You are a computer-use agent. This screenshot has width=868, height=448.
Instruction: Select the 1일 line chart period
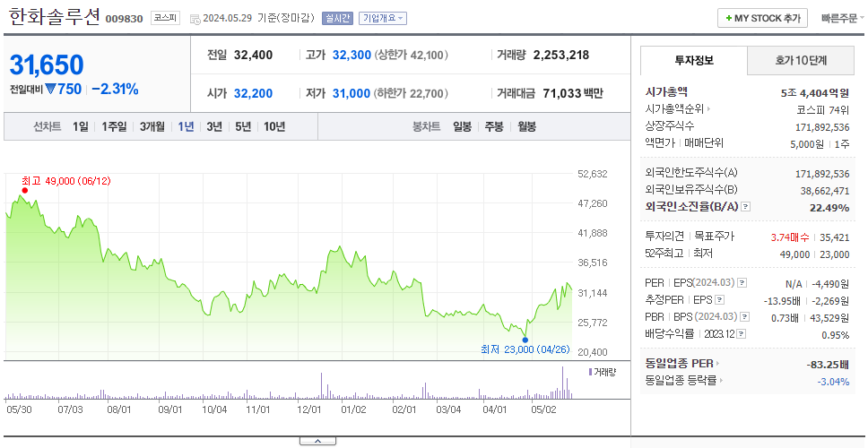point(81,126)
